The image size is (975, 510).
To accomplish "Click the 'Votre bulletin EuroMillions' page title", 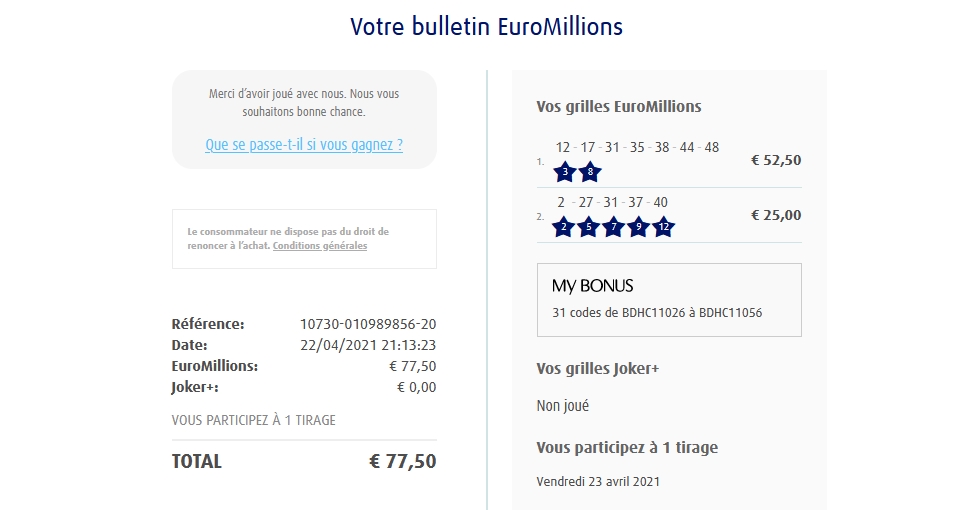I will click(x=487, y=27).
